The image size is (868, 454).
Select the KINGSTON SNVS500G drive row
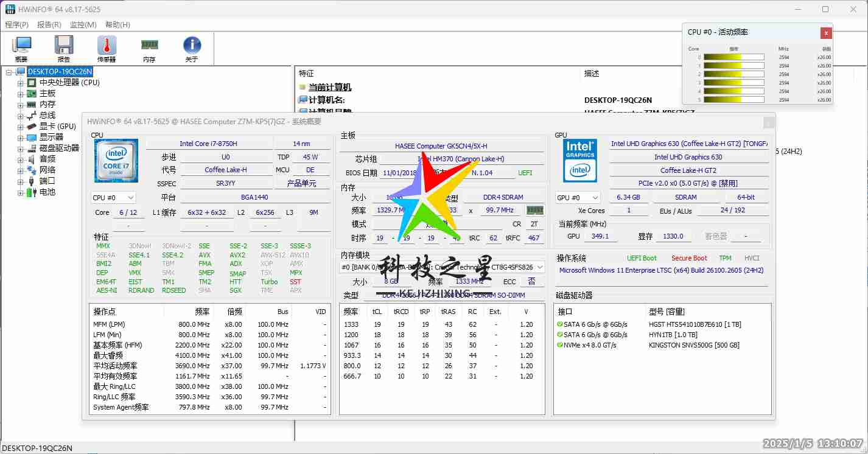point(694,345)
